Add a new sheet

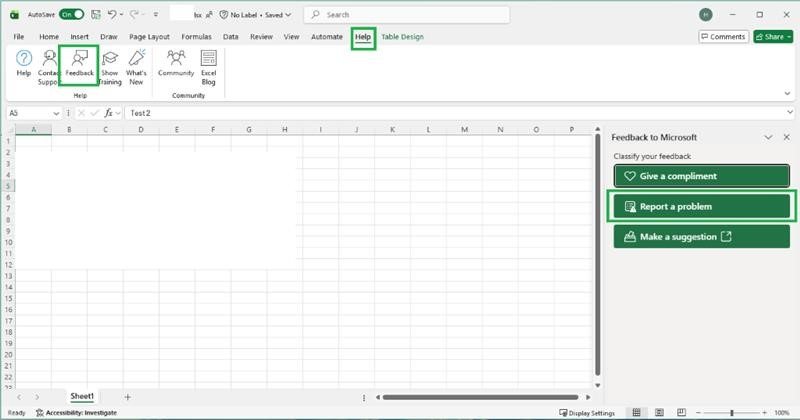tap(128, 397)
